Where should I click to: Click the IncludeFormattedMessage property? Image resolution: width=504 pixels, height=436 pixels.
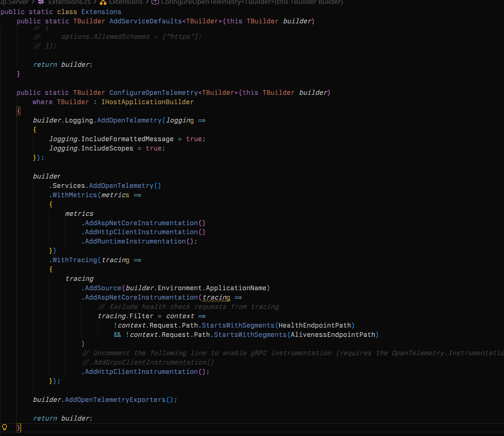point(127,139)
